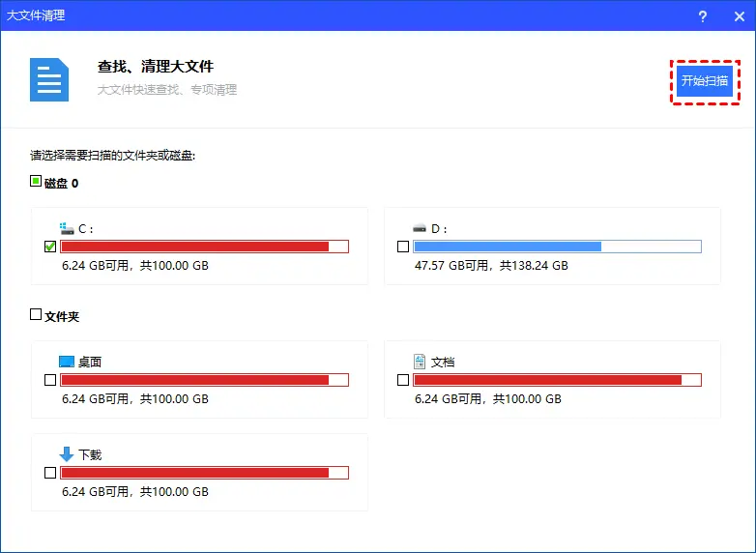This screenshot has width=756, height=553.
Task: Toggle the 磁盘 0 group checkbox
Action: tap(36, 181)
